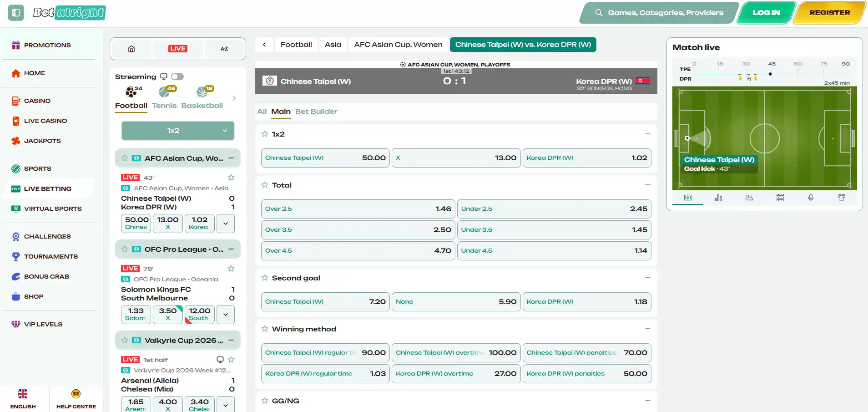Image resolution: width=868 pixels, height=412 pixels.
Task: Select the A-Z sports tab
Action: (224, 49)
